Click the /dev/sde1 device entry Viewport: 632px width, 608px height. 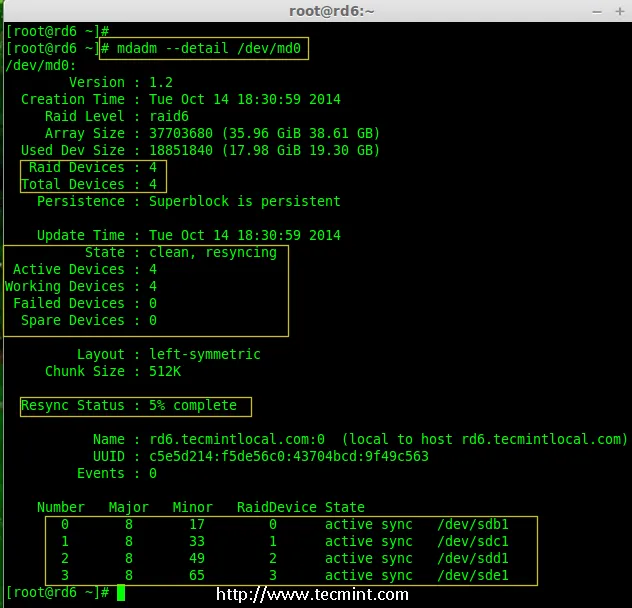pyautogui.click(x=473, y=575)
